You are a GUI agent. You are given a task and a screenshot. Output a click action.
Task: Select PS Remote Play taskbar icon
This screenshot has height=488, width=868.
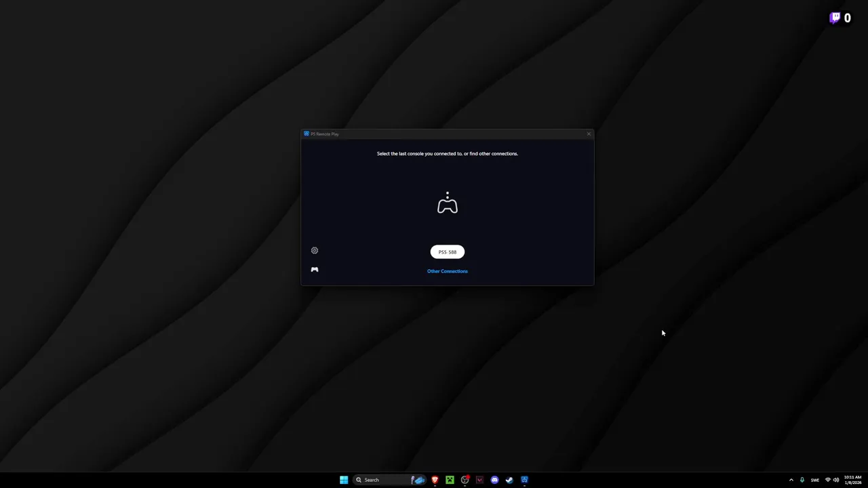tap(524, 480)
